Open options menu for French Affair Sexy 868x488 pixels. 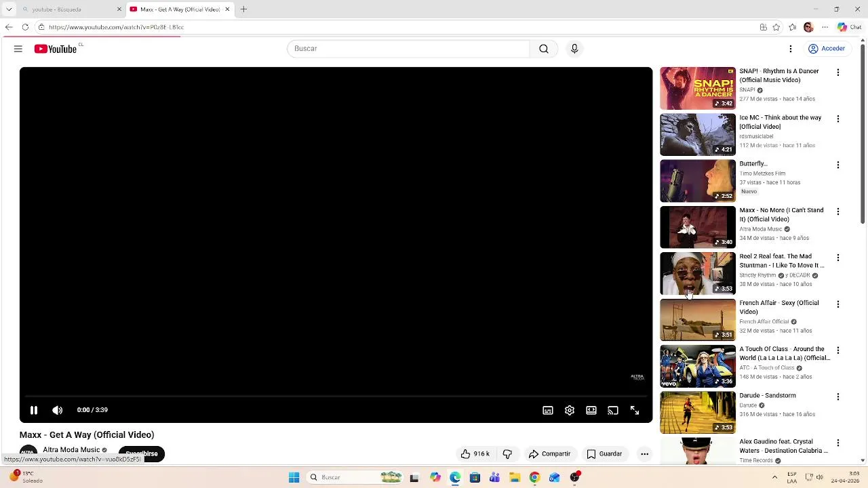point(838,304)
